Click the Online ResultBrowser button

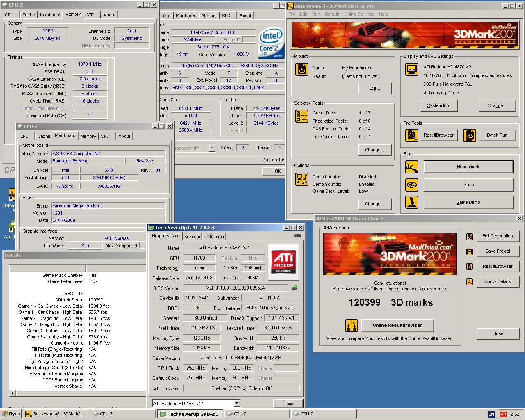(397, 326)
